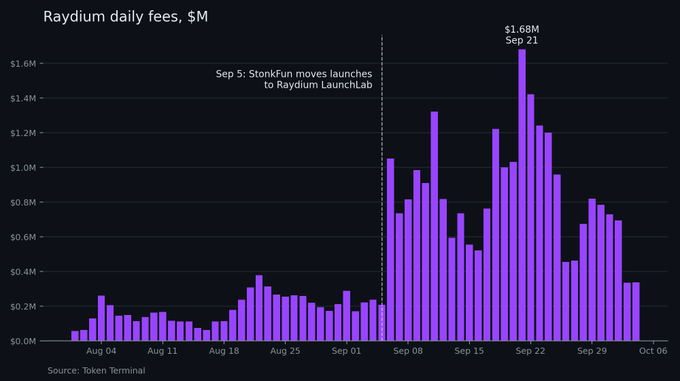This screenshot has width=680, height=381.
Task: Click the '$0.6M' y-axis label
Action: (x=23, y=237)
